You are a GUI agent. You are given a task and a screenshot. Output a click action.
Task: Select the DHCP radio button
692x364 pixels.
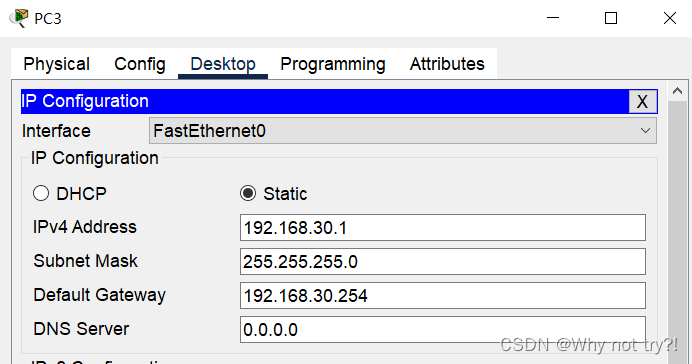coord(41,193)
